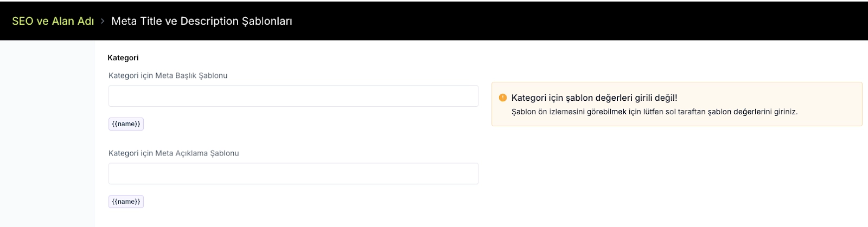Click the empty left sidebar panel
Screen dimensions: 868x227
[x=47, y=135]
